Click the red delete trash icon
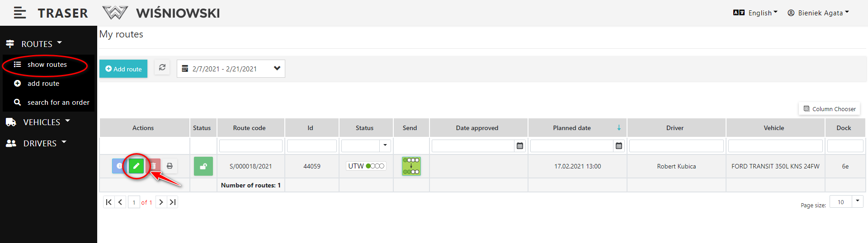 [x=154, y=166]
